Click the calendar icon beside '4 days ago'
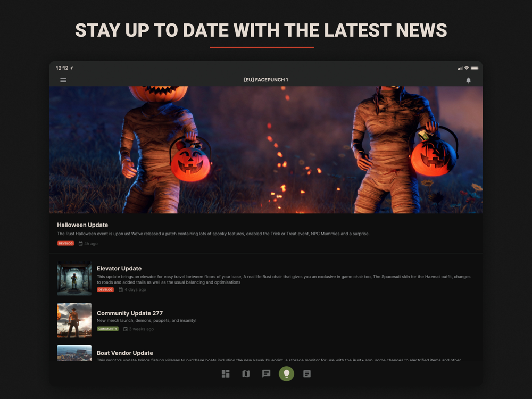 pyautogui.click(x=120, y=289)
